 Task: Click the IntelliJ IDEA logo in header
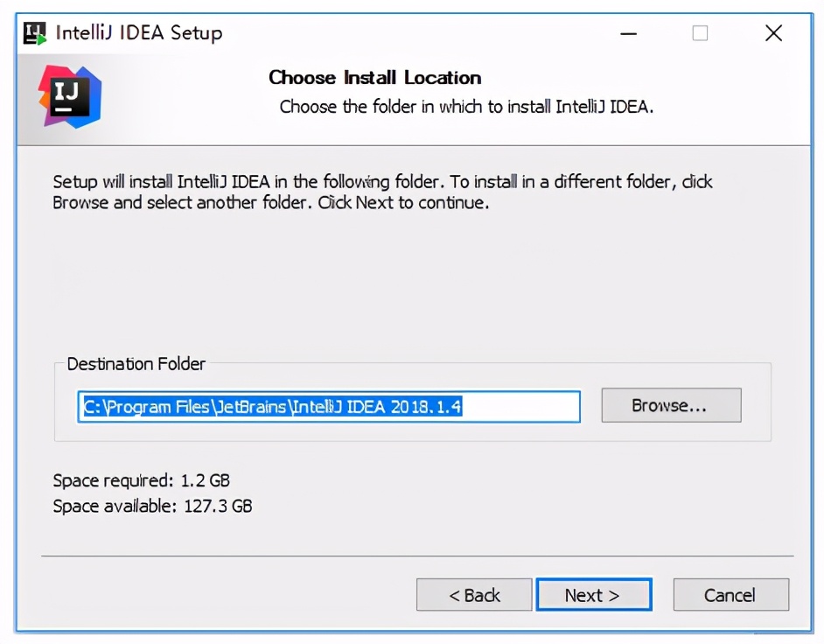click(x=70, y=97)
